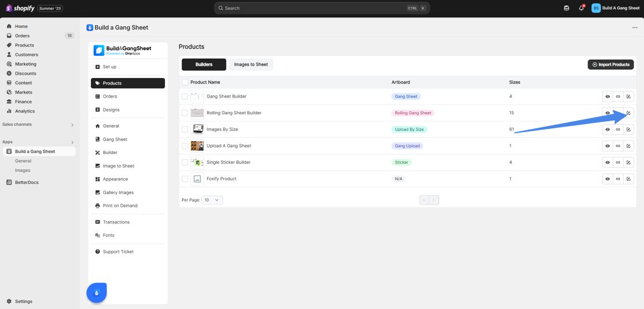
Task: Preview the Gang Sheet Builder product (eye icon)
Action: pyautogui.click(x=607, y=96)
